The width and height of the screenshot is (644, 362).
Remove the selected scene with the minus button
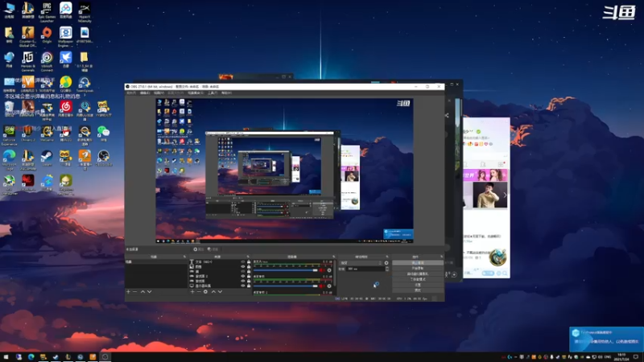(134, 292)
